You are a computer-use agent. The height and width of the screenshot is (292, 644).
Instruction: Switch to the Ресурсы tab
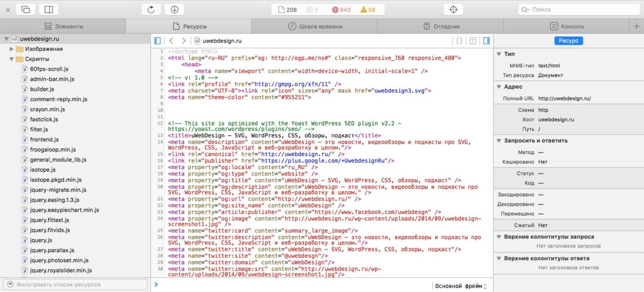pyautogui.click(x=189, y=27)
